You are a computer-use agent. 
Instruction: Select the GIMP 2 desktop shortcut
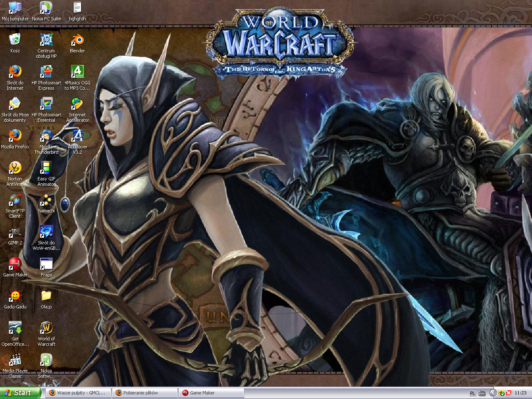tap(15, 233)
